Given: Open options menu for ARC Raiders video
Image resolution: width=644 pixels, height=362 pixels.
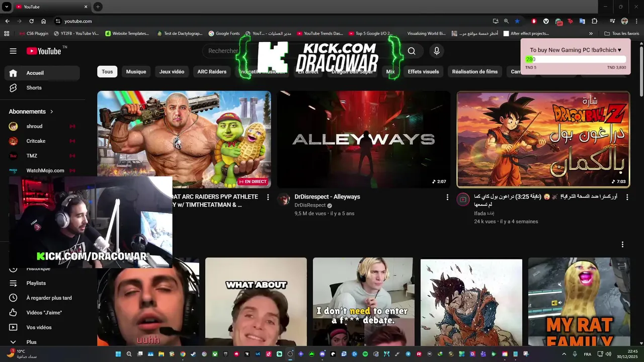Looking at the screenshot, I should pos(268,197).
